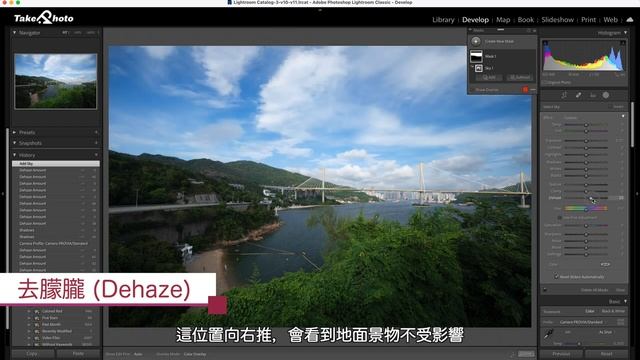Click the Navigator preview thumbnail

(x=56, y=81)
